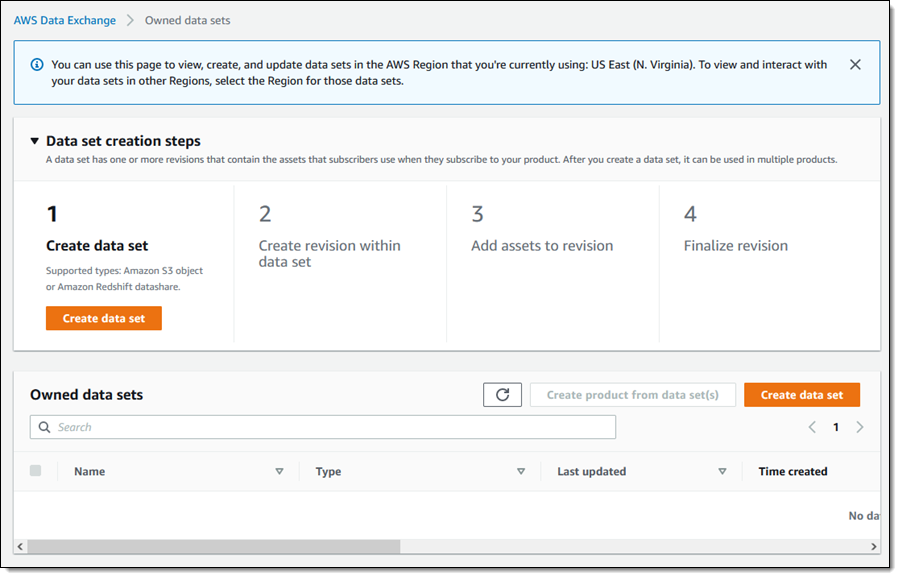Viewport: 900px width, 578px height.
Task: Click the info icon in the banner
Action: (37, 64)
